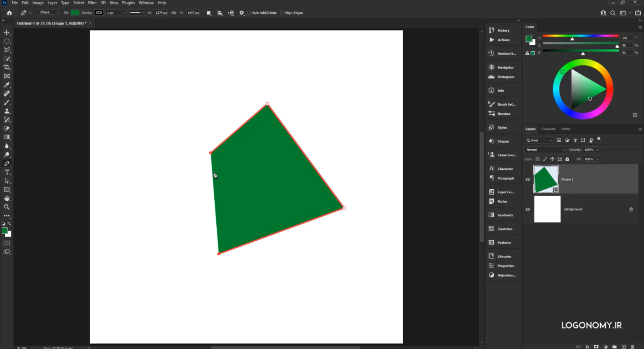Image resolution: width=644 pixels, height=349 pixels.
Task: Open the Shape tool mode dropdown
Action: pyautogui.click(x=49, y=12)
